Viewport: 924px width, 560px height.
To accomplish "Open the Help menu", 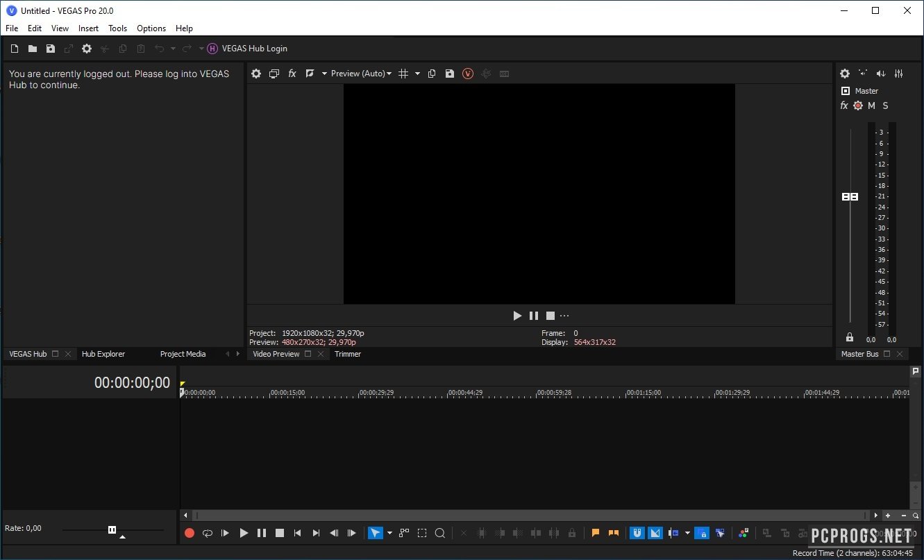I will [184, 28].
